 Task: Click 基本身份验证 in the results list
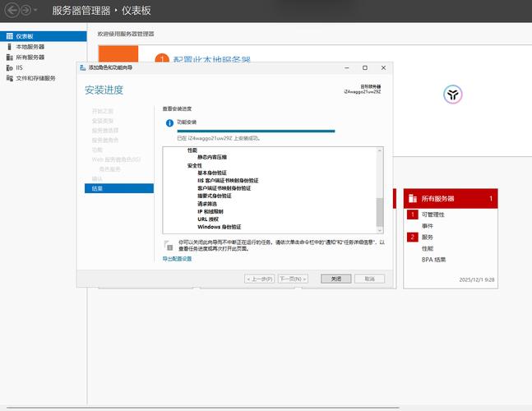tap(212, 173)
